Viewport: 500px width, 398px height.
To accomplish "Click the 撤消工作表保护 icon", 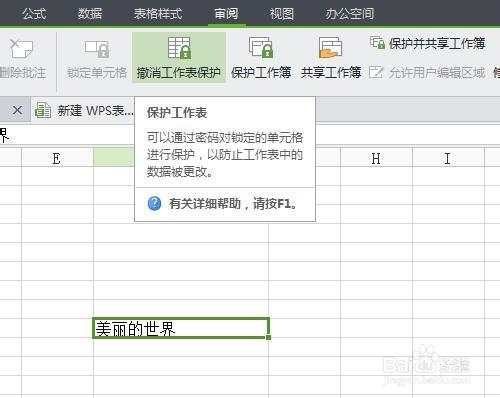I will pos(179,48).
